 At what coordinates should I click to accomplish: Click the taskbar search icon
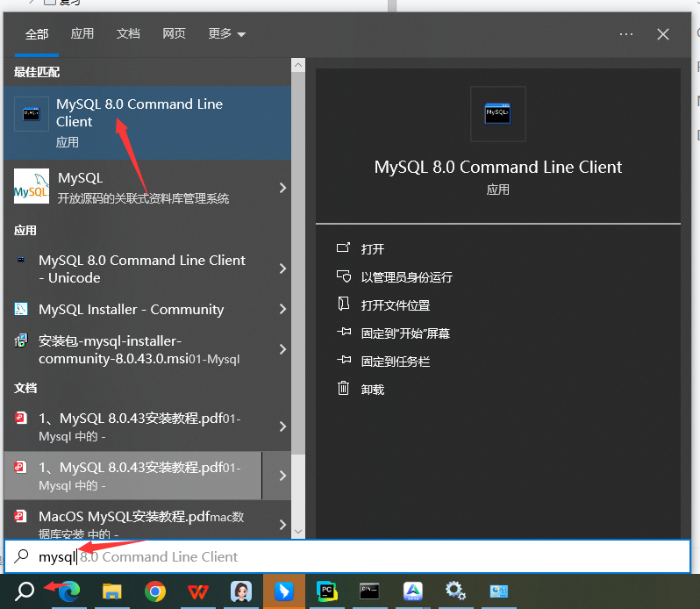(24, 591)
